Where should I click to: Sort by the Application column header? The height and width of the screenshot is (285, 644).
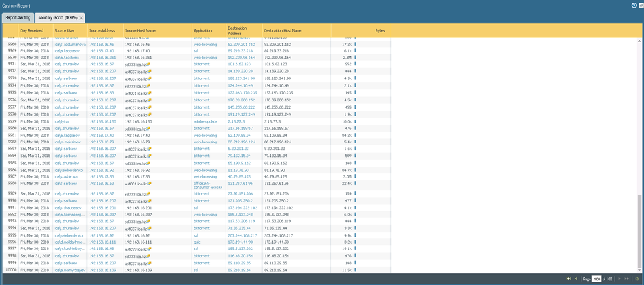pos(203,30)
